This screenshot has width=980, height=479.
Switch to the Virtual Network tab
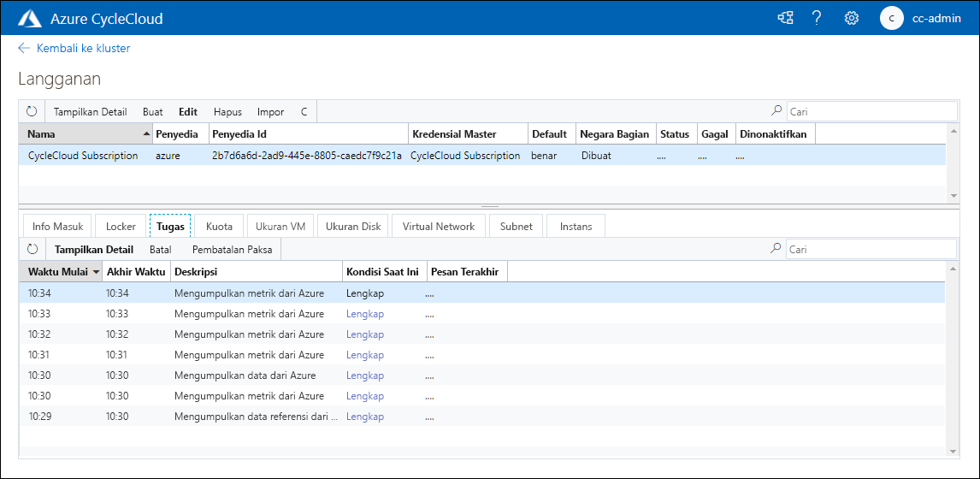439,227
